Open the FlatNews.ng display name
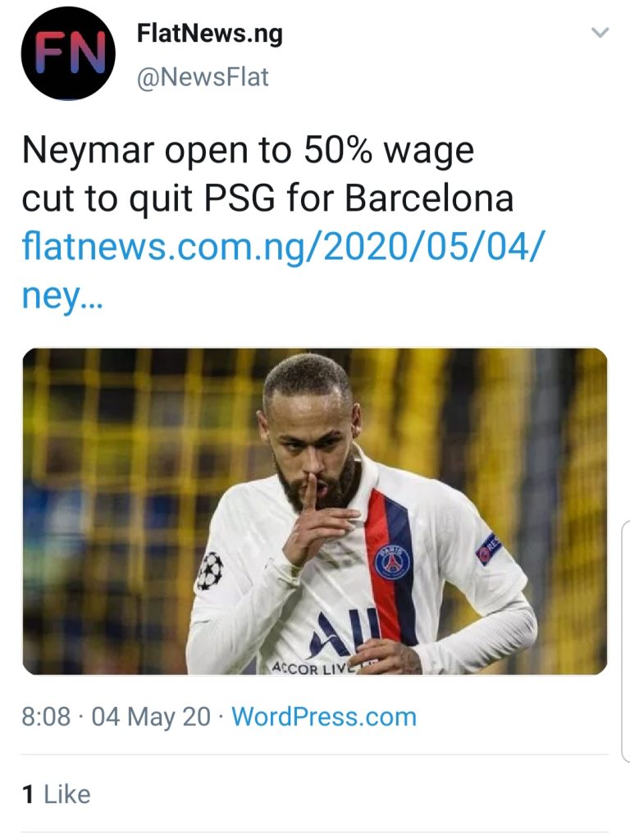The image size is (630, 840). (209, 34)
